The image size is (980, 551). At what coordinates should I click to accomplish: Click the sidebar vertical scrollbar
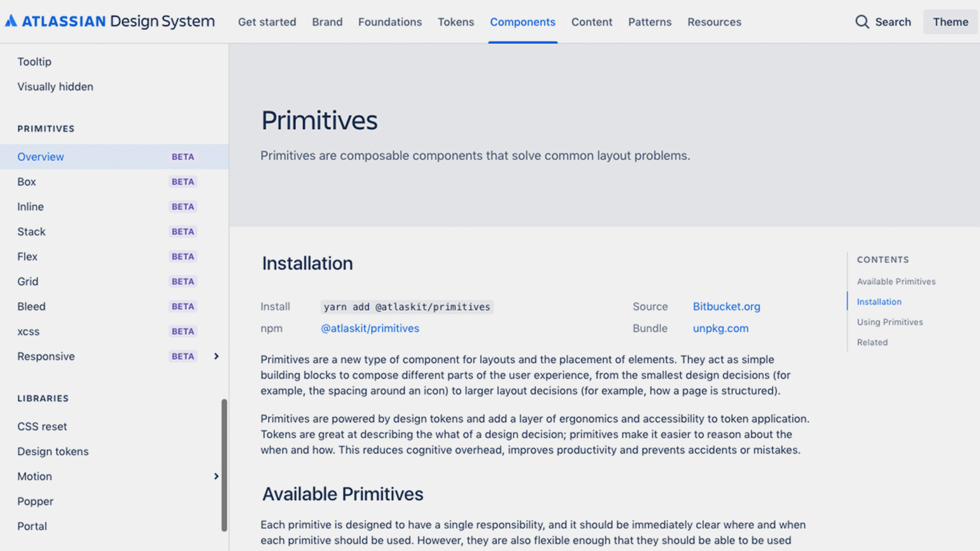pyautogui.click(x=224, y=464)
